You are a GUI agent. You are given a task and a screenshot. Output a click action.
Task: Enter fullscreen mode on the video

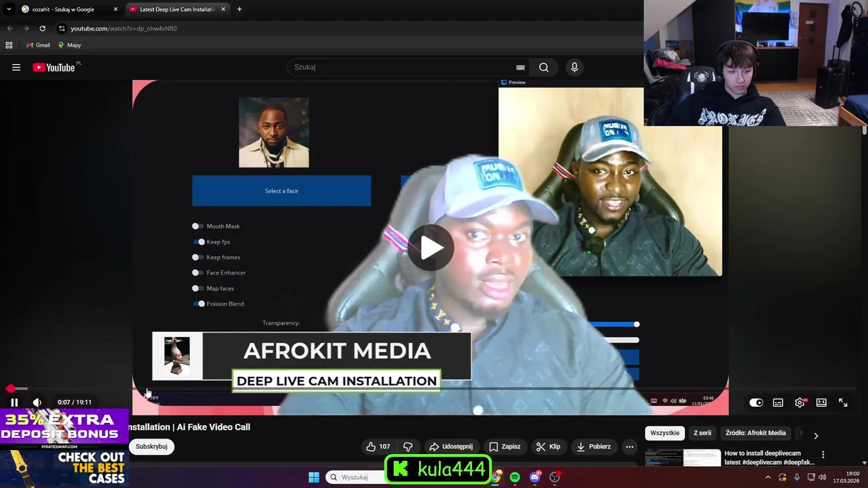[843, 403]
